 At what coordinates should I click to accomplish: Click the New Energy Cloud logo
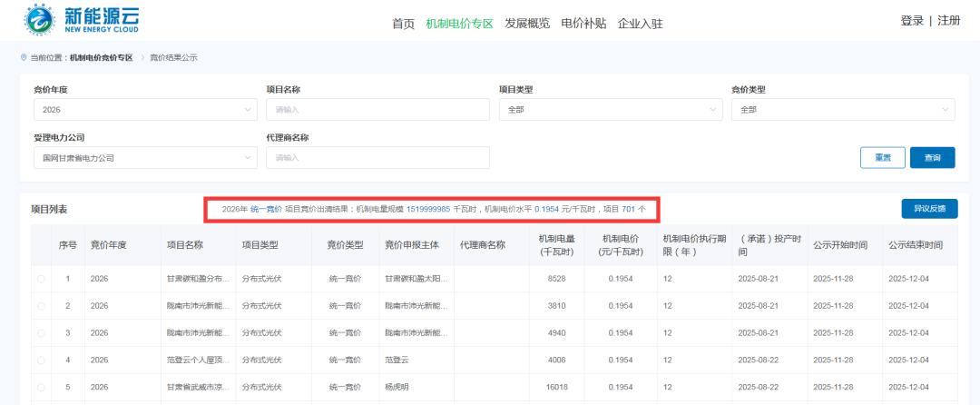(x=82, y=20)
